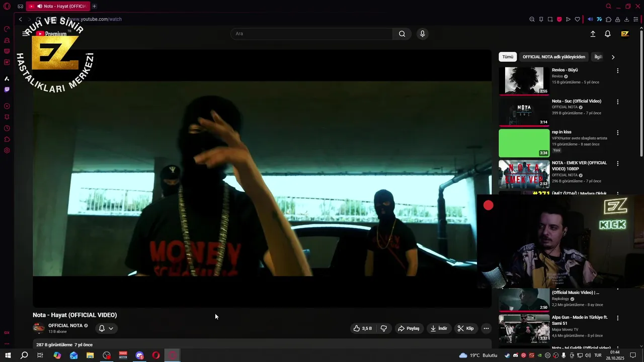Open Alpa Gun - Made in Türkiye title
The width and height of the screenshot is (644, 362).
coord(580,320)
